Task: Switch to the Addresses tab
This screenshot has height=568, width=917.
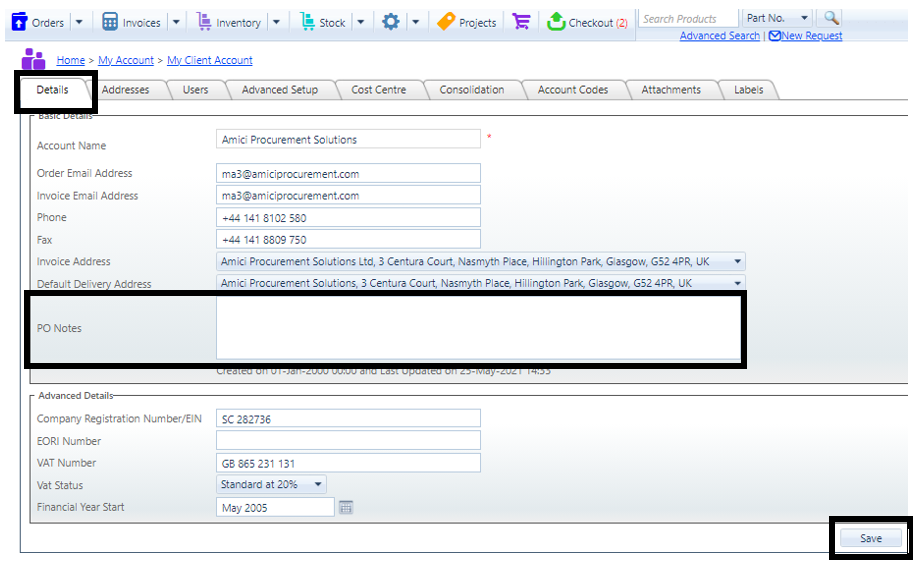Action: (125, 89)
